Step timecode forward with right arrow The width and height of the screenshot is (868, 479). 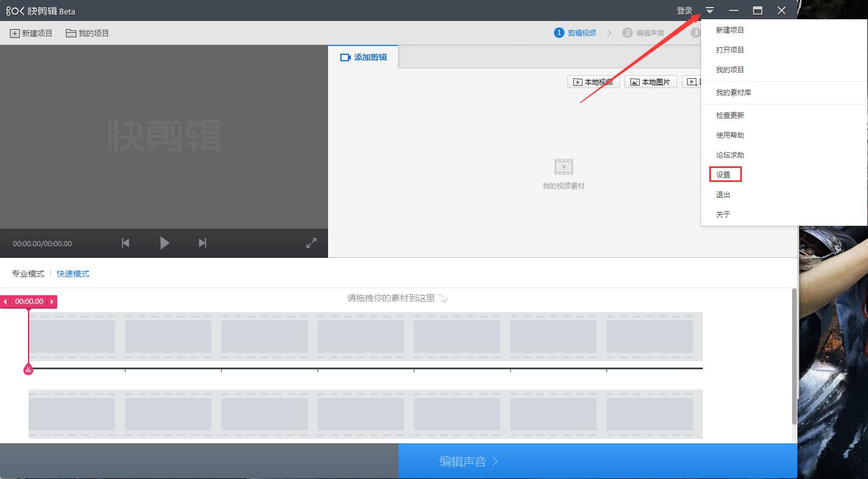point(52,302)
